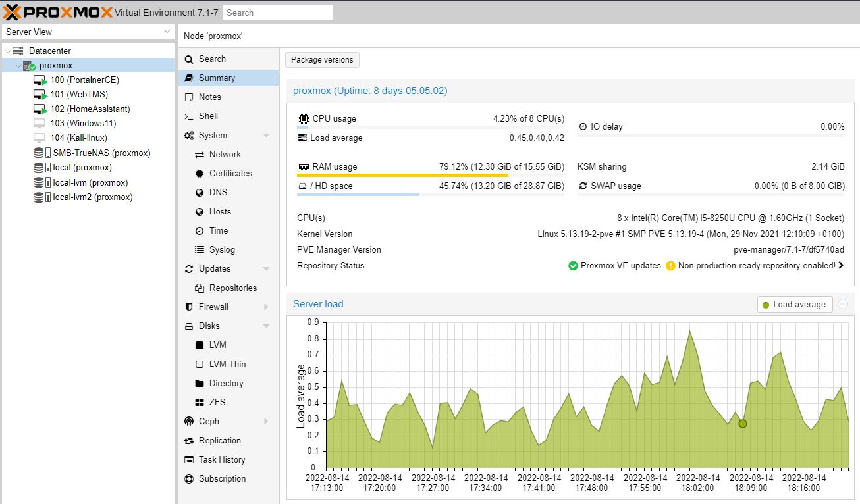Collapse the proxmox node in the tree

click(x=18, y=65)
